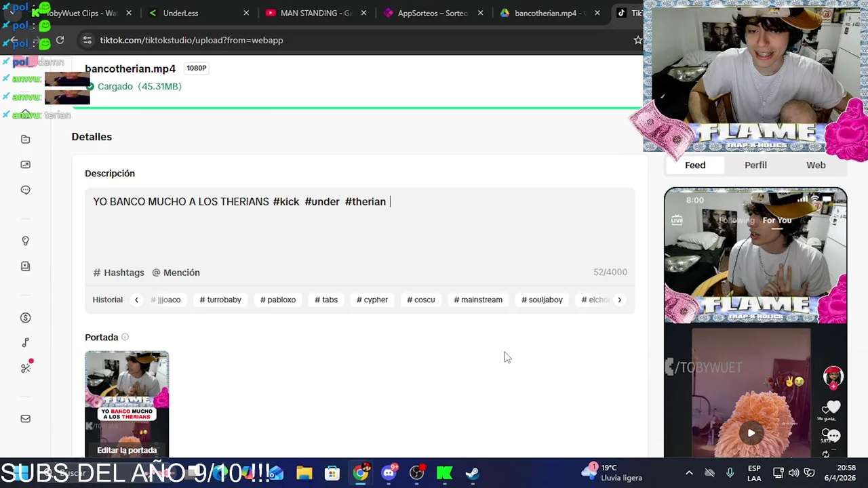Click the Hashtags button below description
The width and height of the screenshot is (868, 488).
(x=119, y=272)
